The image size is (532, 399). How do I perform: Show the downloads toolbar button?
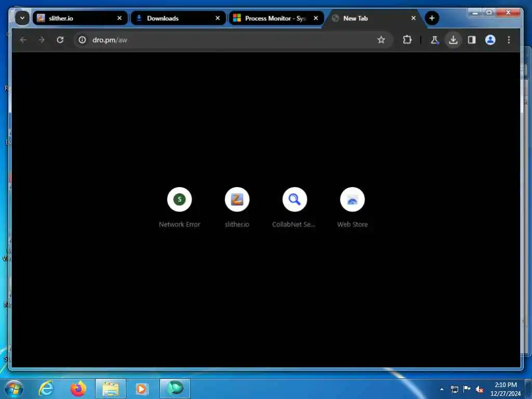[x=453, y=39]
